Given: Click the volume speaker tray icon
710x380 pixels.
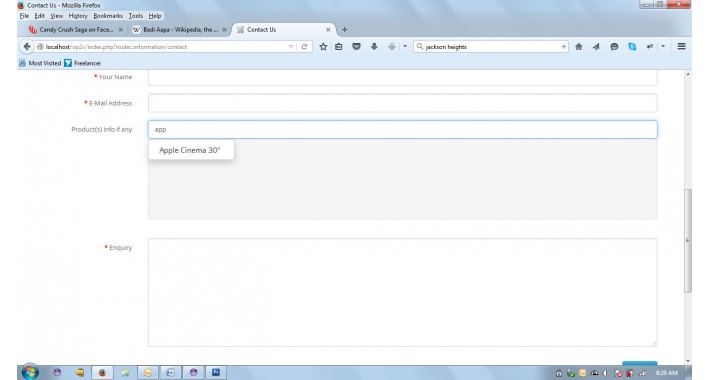Looking at the screenshot, I should 606,373.
